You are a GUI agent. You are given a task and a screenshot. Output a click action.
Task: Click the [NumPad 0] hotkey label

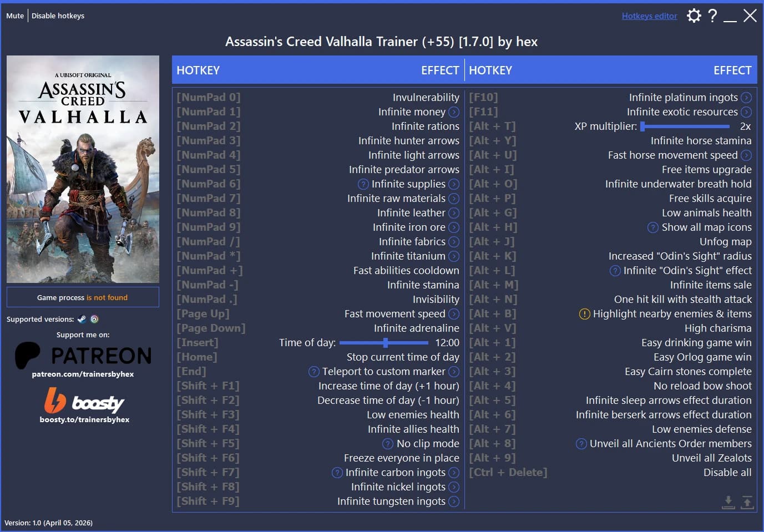[208, 98]
